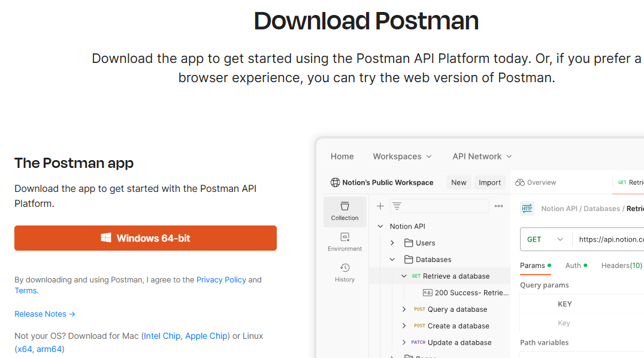644x358 pixels.
Task: Expand the Query a database request
Action: (x=404, y=309)
